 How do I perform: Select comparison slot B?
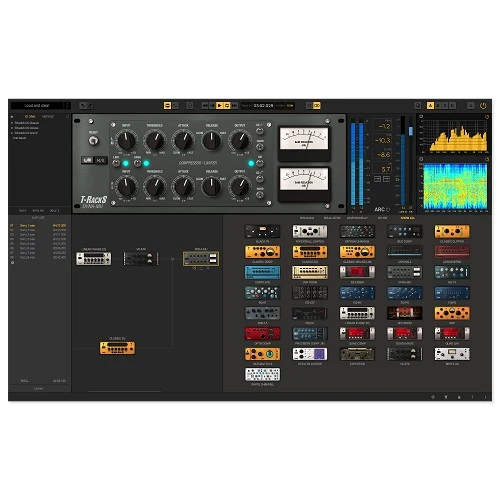pos(438,106)
